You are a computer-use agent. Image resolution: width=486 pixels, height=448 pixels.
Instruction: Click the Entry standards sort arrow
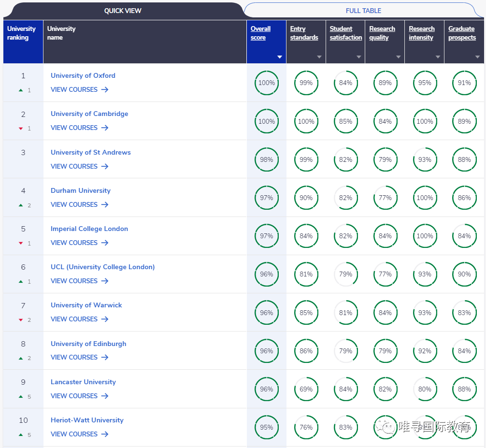tap(319, 57)
